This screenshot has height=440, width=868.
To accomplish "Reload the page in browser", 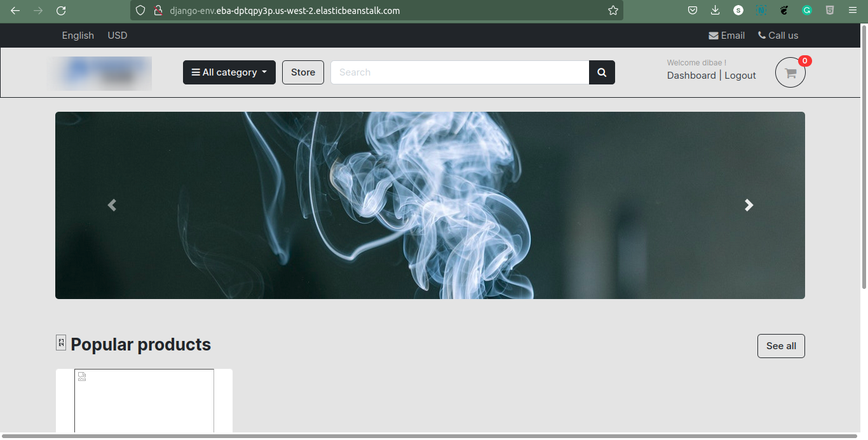I will (x=61, y=11).
